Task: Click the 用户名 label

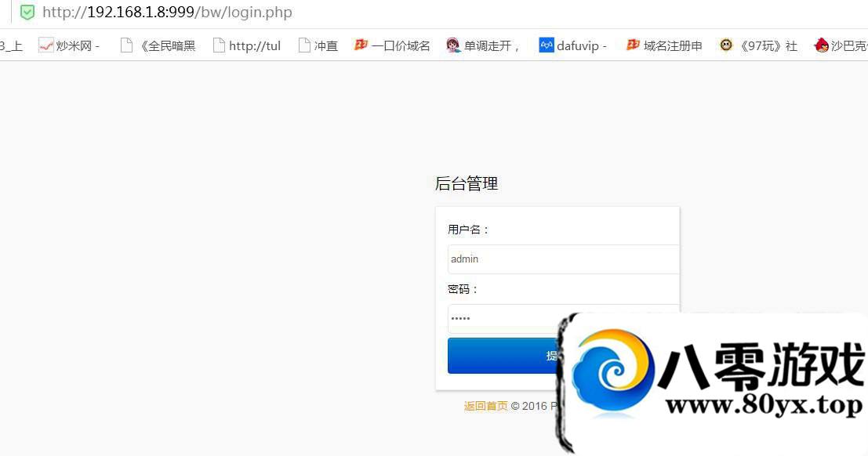Action: click(468, 230)
